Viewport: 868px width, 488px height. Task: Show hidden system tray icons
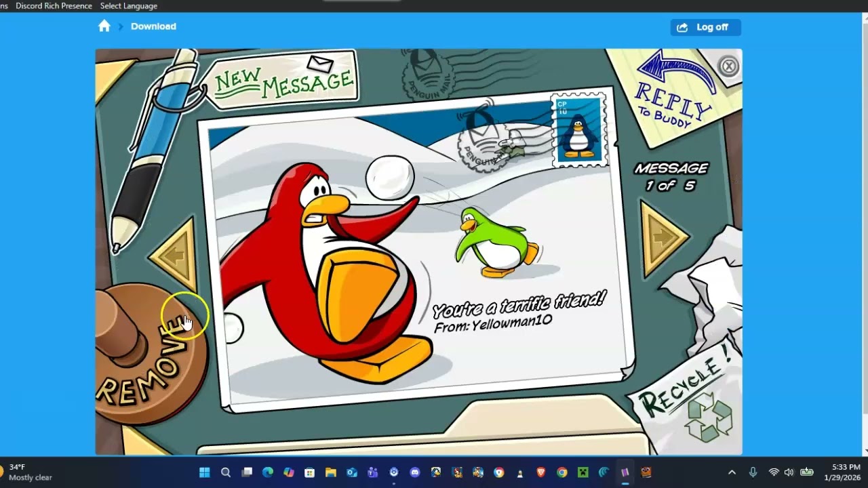coord(732,472)
